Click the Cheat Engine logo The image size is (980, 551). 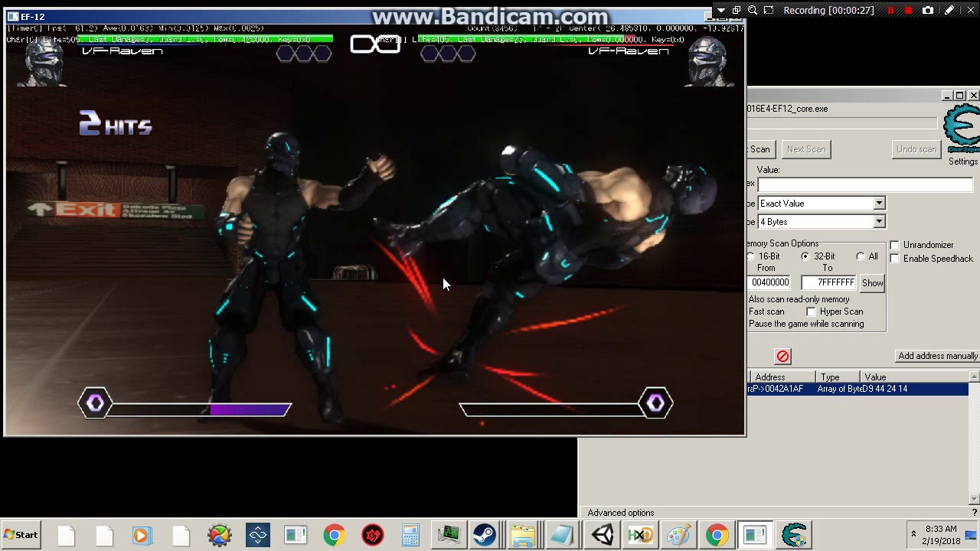click(963, 129)
